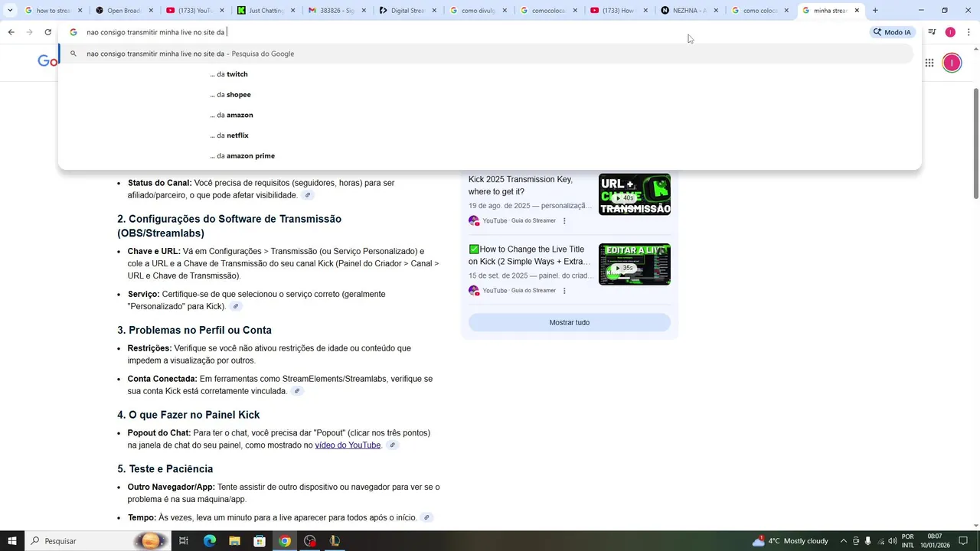The width and height of the screenshot is (980, 551).
Task: Click the source link icon after 'Status do Canal'
Action: point(308,195)
